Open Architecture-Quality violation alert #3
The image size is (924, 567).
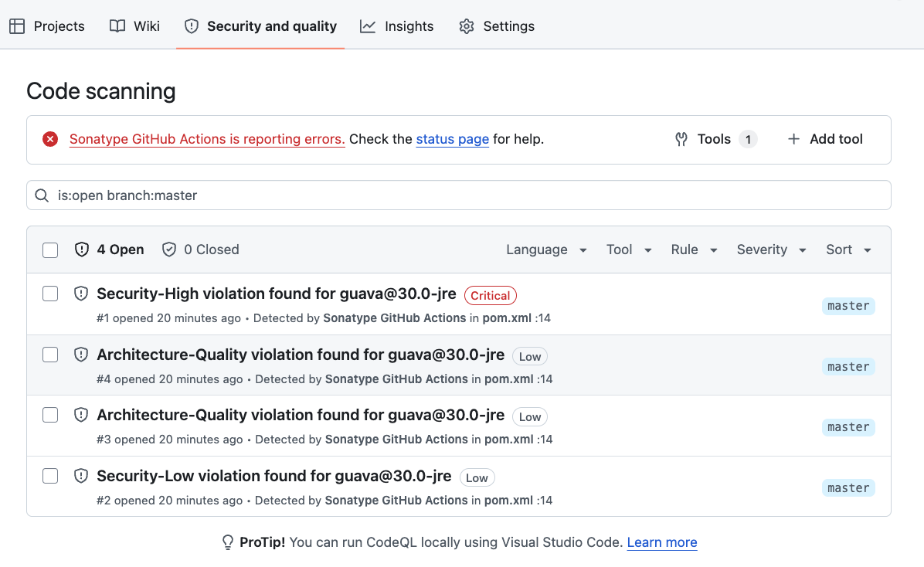point(301,415)
